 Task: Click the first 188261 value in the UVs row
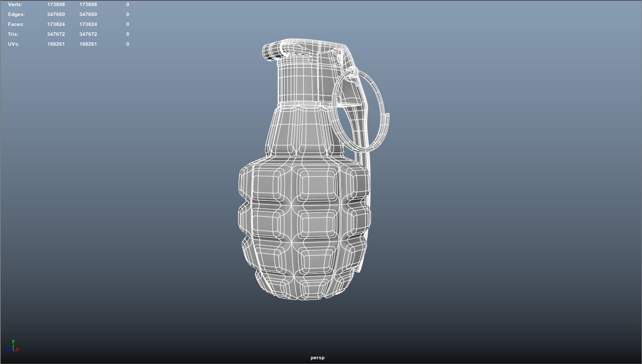click(56, 44)
